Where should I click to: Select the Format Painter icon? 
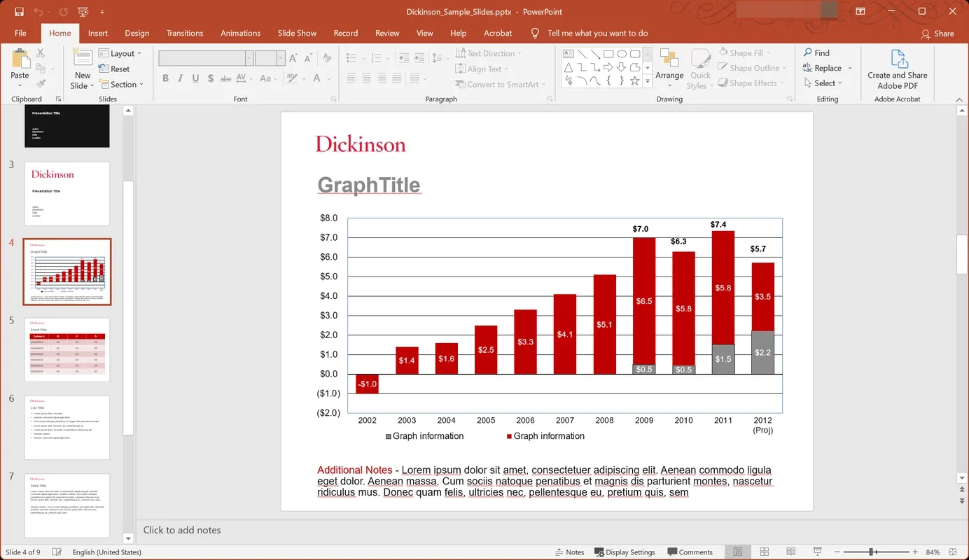coord(42,83)
